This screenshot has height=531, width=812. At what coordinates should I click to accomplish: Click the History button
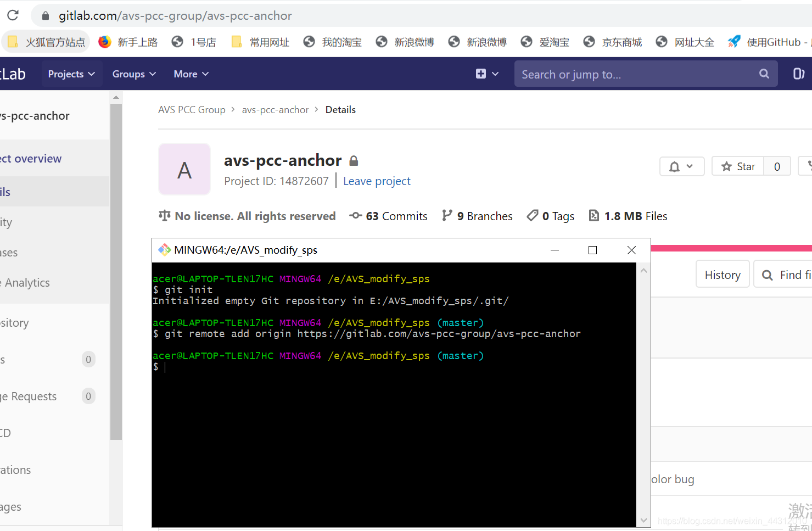(x=723, y=275)
